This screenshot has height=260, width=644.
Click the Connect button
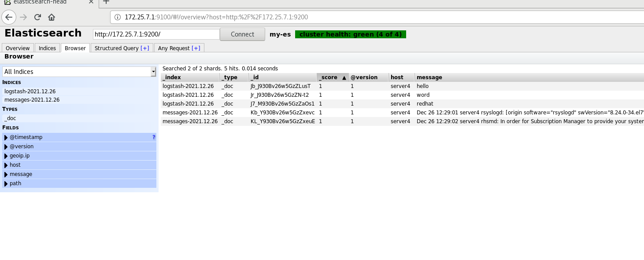242,34
